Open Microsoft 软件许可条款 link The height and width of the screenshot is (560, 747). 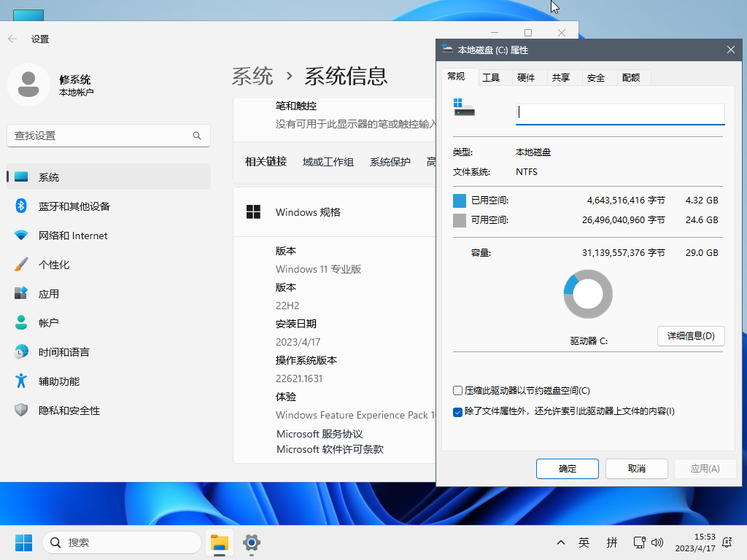pos(330,449)
